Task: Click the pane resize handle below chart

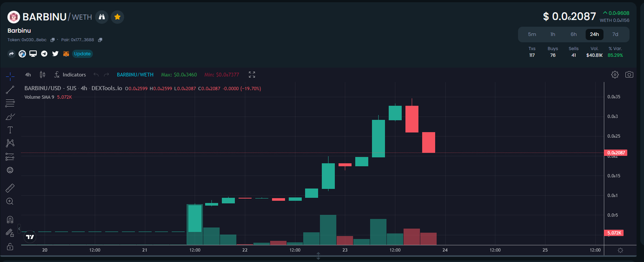Action: [318, 257]
